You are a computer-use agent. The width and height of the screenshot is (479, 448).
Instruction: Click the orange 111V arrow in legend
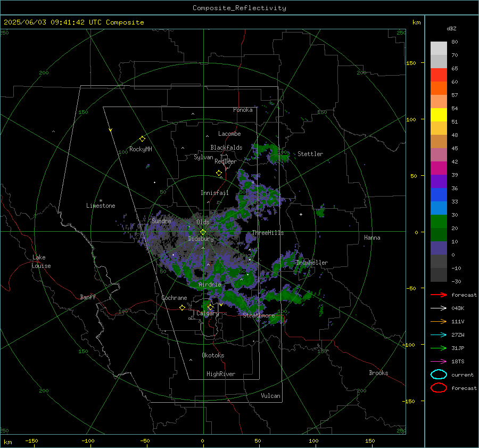point(439,321)
